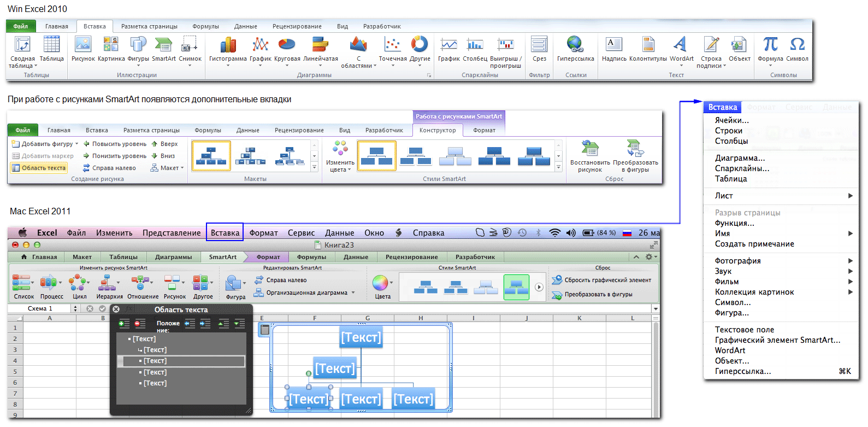Expand the Макеты gallery with the bottom arrow
Image resolution: width=868 pixels, height=427 pixels.
pyautogui.click(x=314, y=167)
